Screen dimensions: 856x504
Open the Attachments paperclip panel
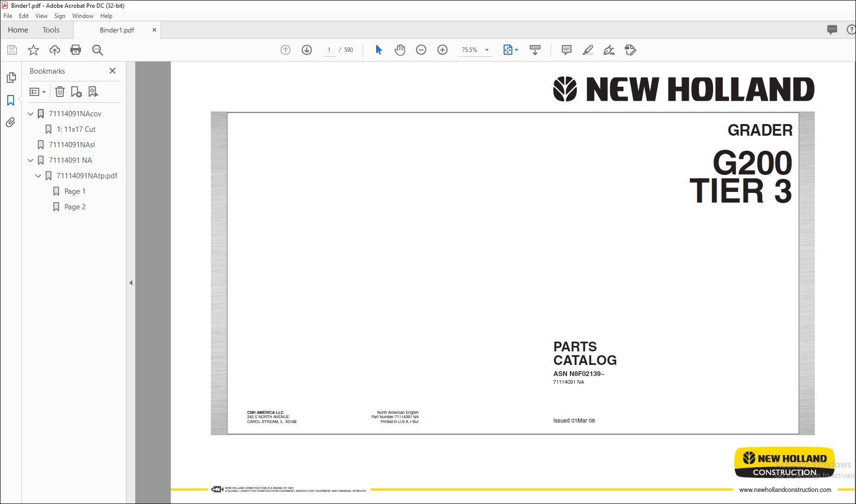click(x=11, y=123)
